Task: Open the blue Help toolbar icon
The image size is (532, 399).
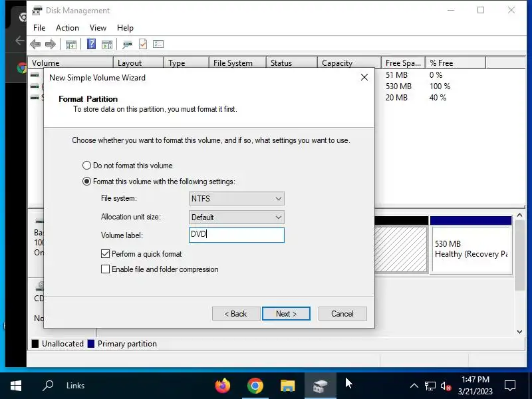Action: (91, 44)
